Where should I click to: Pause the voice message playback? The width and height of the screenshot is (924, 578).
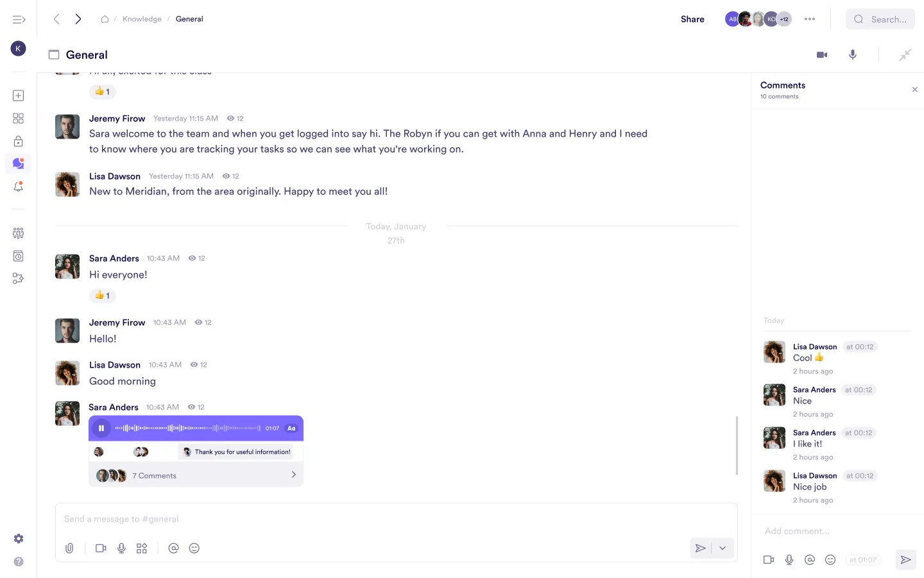pos(101,429)
